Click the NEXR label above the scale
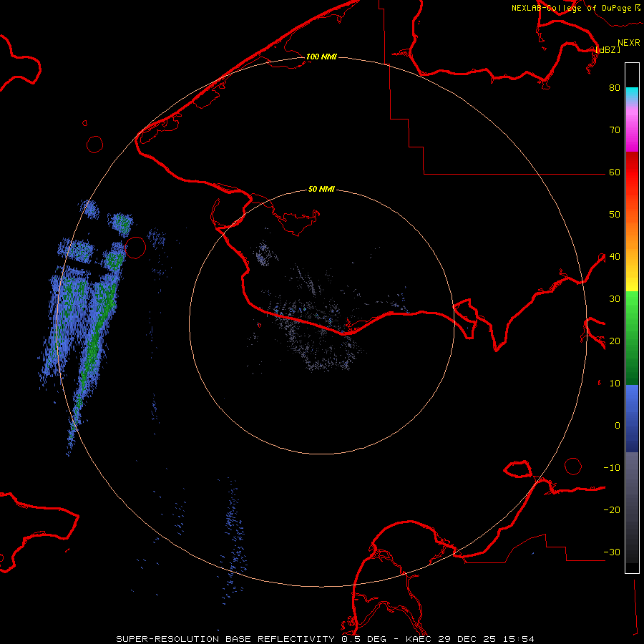Image resolution: width=644 pixels, height=644 pixels. pyautogui.click(x=629, y=43)
